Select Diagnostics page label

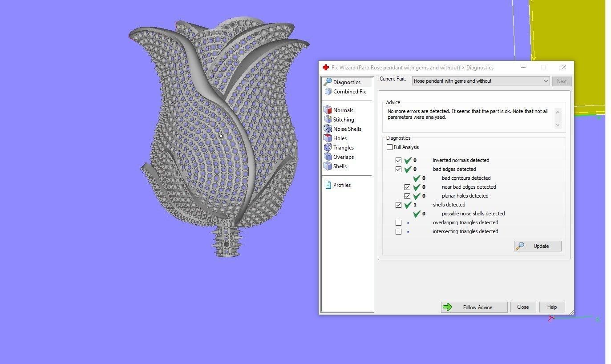(x=347, y=82)
